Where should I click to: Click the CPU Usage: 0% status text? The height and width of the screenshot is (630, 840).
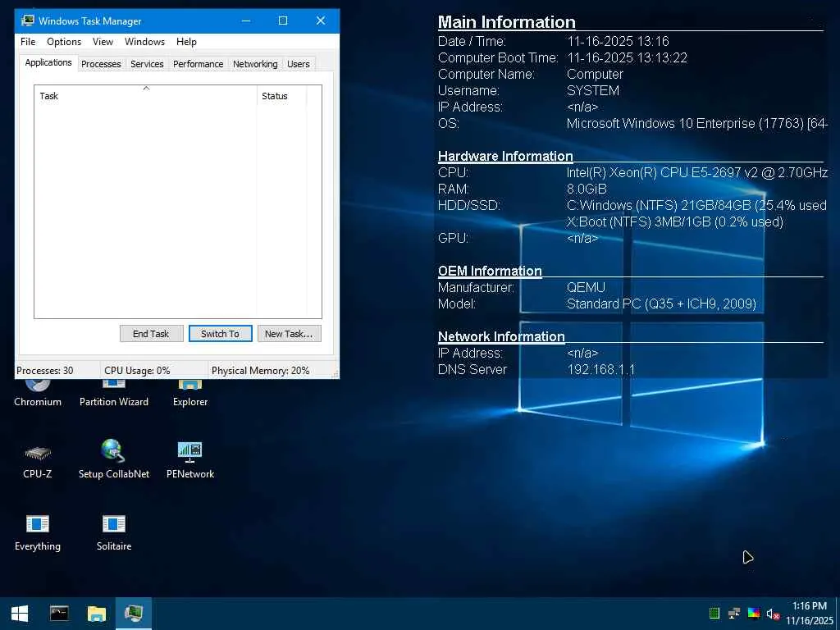pos(137,371)
